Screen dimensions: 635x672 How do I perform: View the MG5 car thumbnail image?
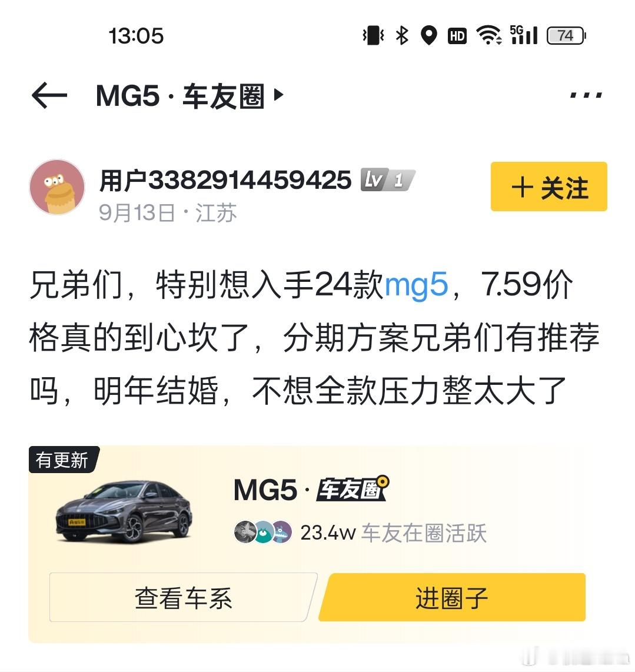pyautogui.click(x=124, y=511)
